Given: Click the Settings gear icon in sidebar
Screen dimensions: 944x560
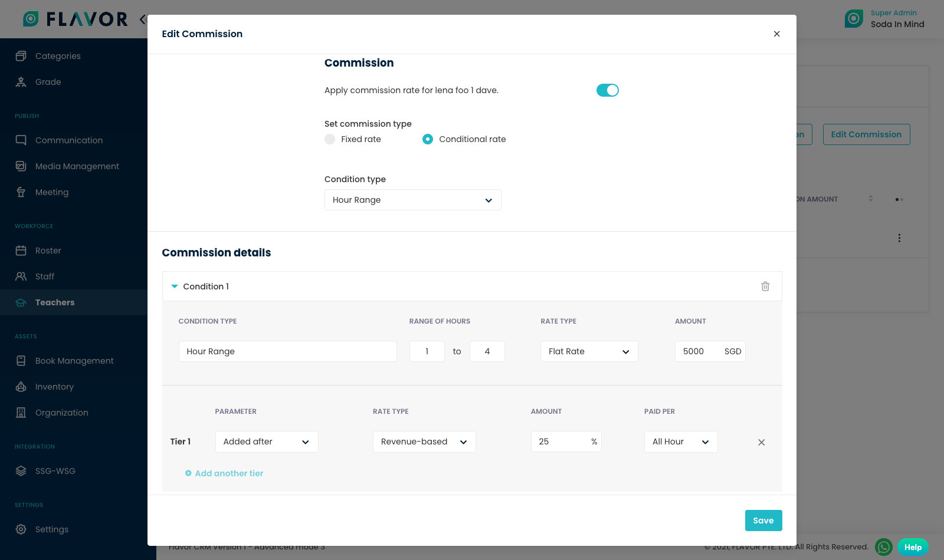Looking at the screenshot, I should coord(21,529).
